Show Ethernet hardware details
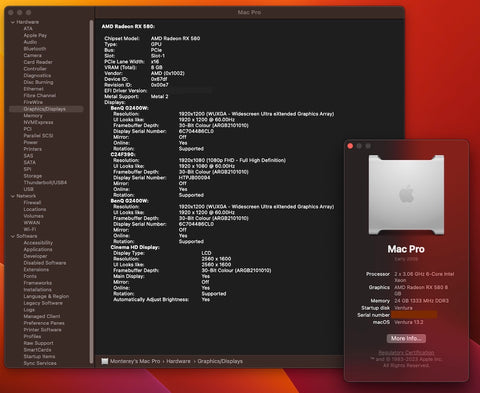The image size is (480, 393). pyautogui.click(x=34, y=89)
